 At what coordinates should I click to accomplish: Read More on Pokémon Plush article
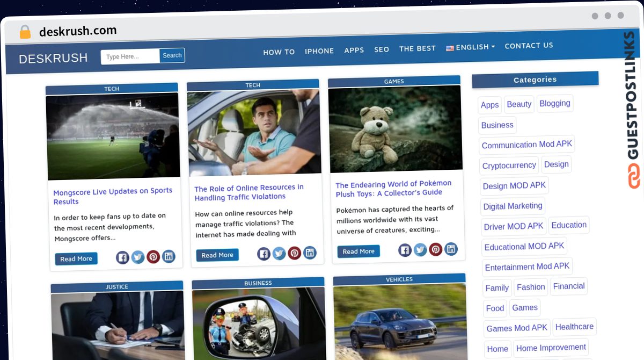point(358,251)
